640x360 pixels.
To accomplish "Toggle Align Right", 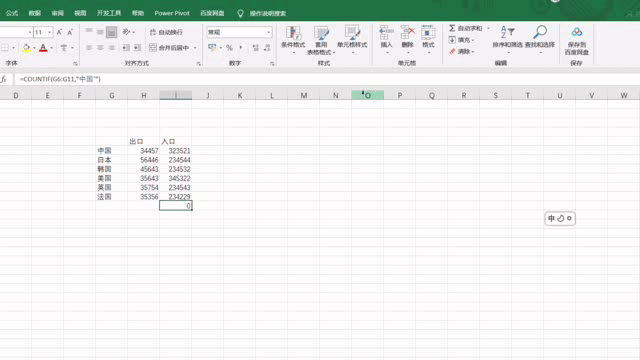I will tap(111, 48).
